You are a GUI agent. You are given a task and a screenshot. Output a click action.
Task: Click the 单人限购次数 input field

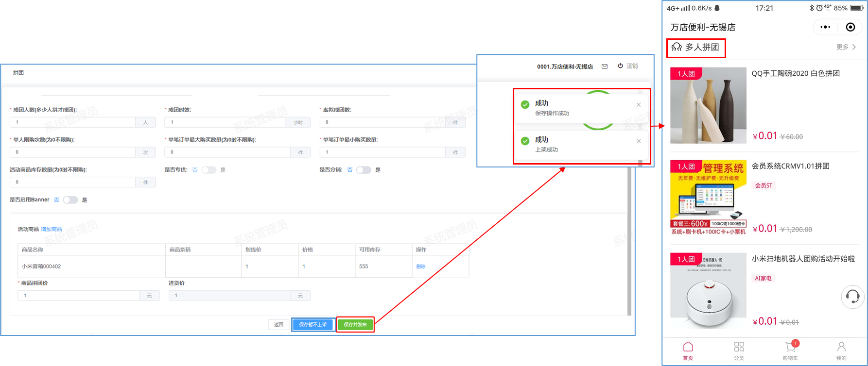(x=72, y=152)
